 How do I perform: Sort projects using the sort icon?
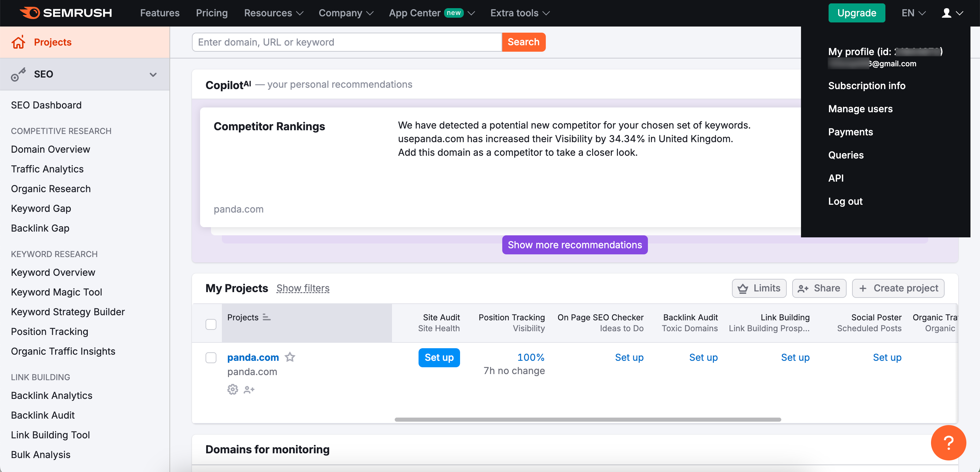click(267, 317)
